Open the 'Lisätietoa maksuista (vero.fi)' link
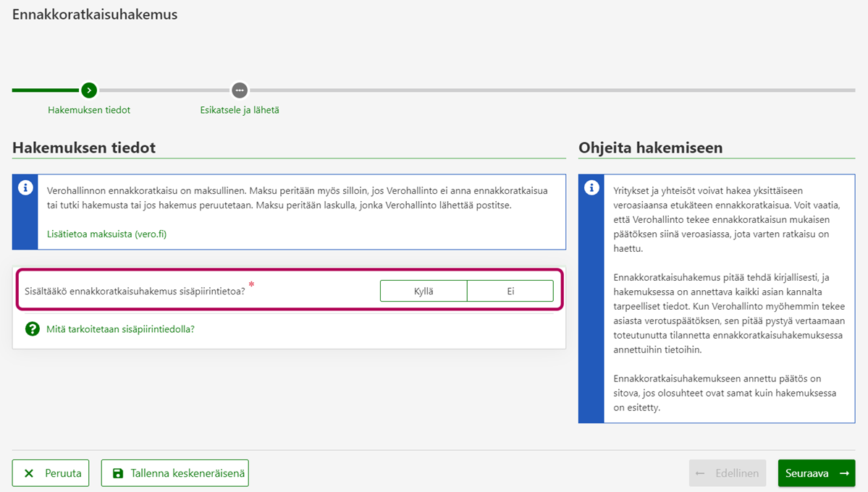This screenshot has width=868, height=492. coord(106,234)
